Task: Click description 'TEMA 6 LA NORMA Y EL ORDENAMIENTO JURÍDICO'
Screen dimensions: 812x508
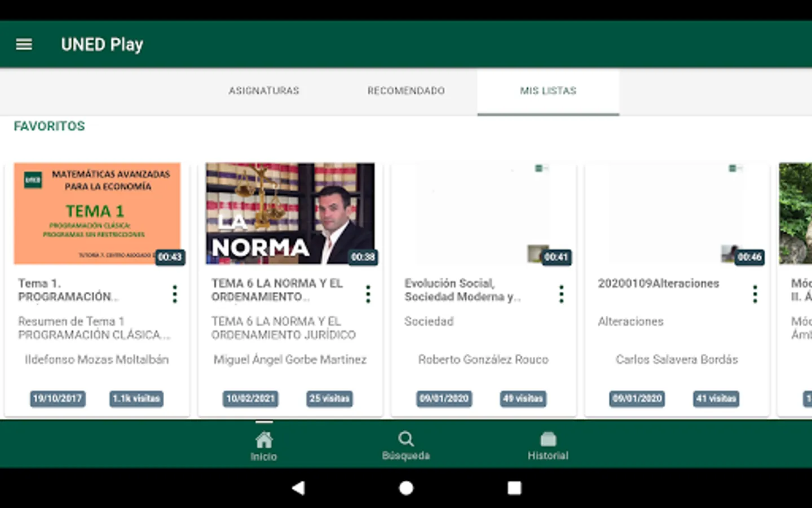Action: pyautogui.click(x=284, y=328)
